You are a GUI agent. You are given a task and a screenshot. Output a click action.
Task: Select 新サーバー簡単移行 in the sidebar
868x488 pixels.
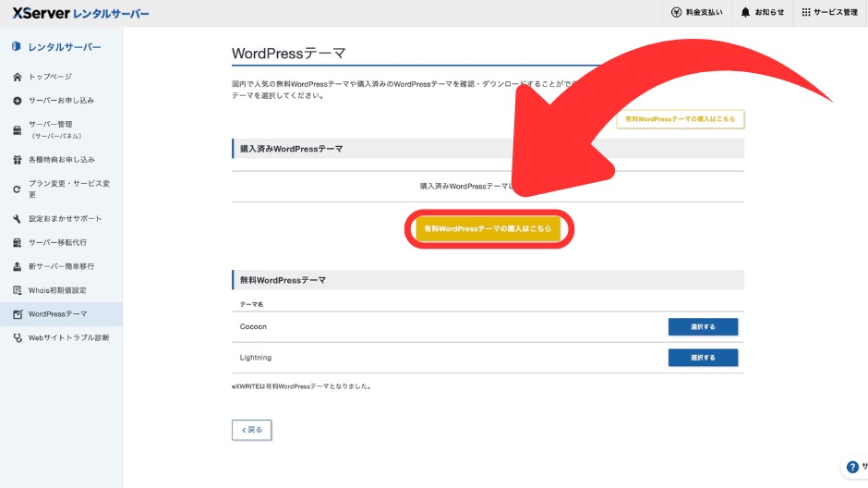click(x=61, y=266)
